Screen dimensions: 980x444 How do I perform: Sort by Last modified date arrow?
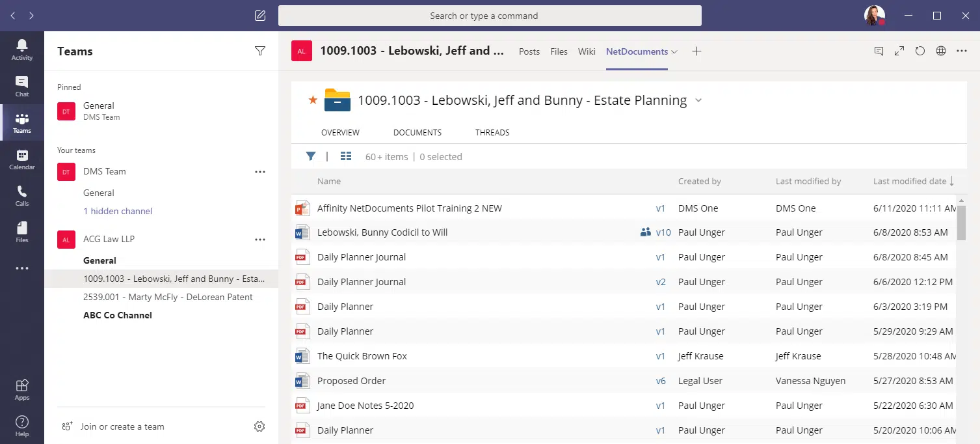coord(952,181)
